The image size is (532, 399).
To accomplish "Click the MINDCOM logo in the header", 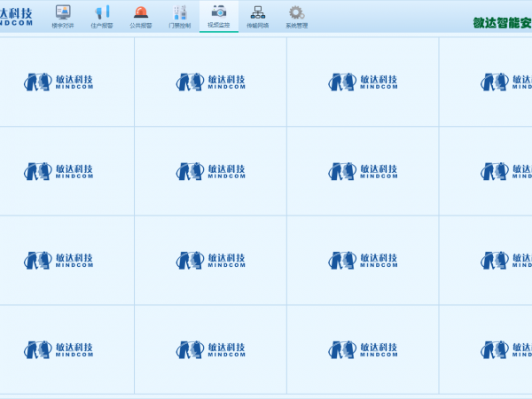I will 21,18.
